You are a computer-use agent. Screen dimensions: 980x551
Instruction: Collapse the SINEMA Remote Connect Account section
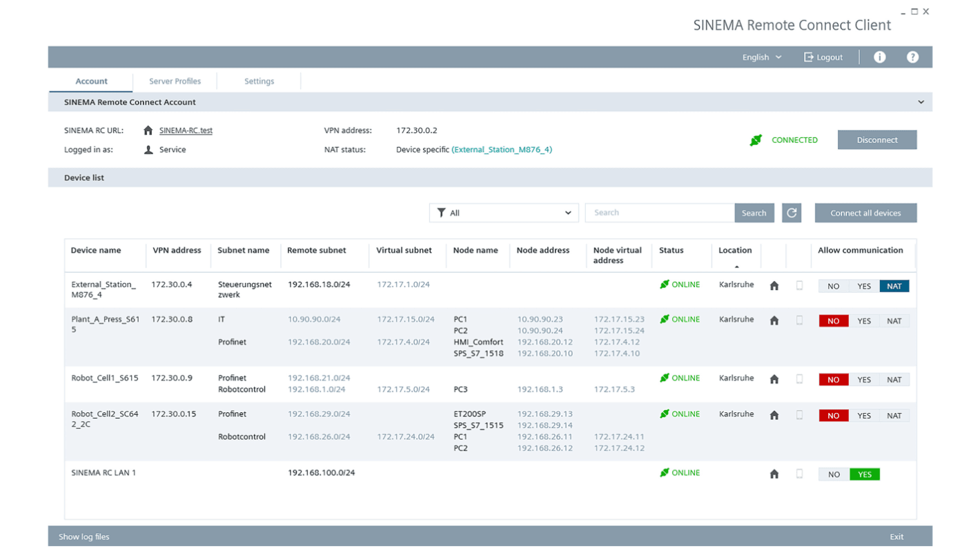coord(921,101)
